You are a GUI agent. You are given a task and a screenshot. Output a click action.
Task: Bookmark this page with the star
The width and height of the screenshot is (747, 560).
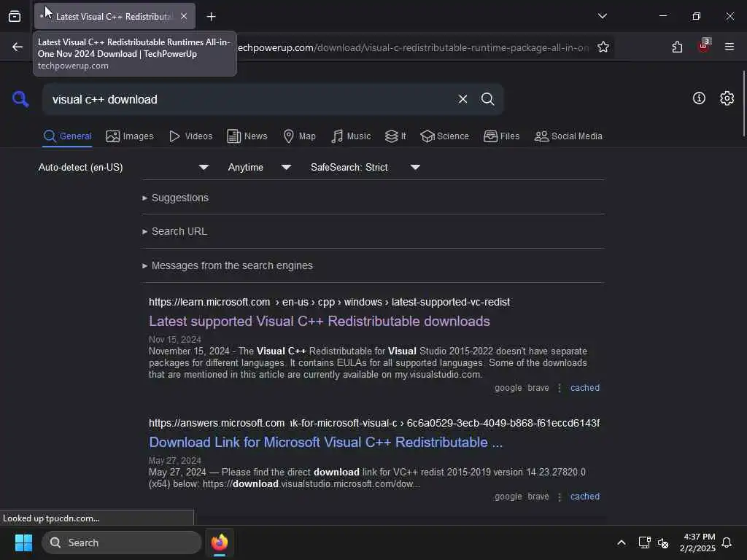(x=603, y=47)
